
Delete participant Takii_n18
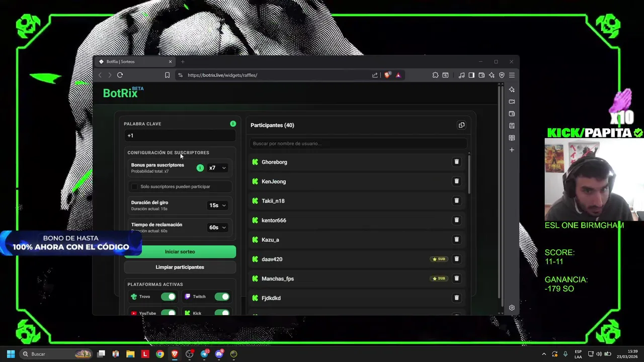click(456, 201)
